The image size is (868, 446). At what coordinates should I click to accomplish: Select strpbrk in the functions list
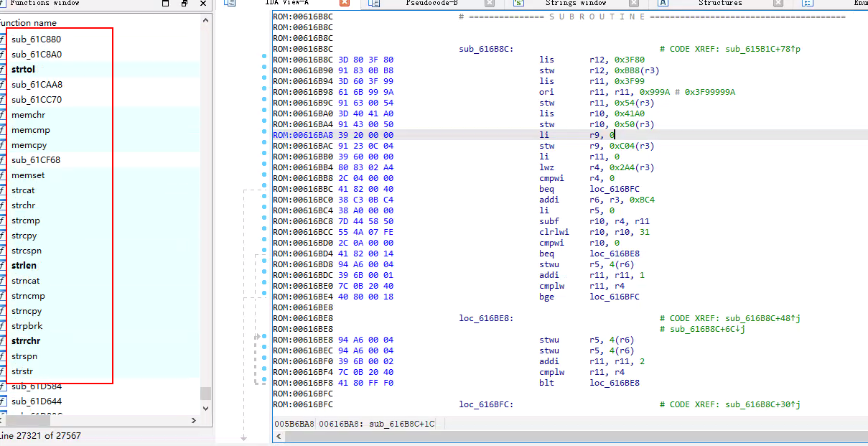tap(27, 325)
